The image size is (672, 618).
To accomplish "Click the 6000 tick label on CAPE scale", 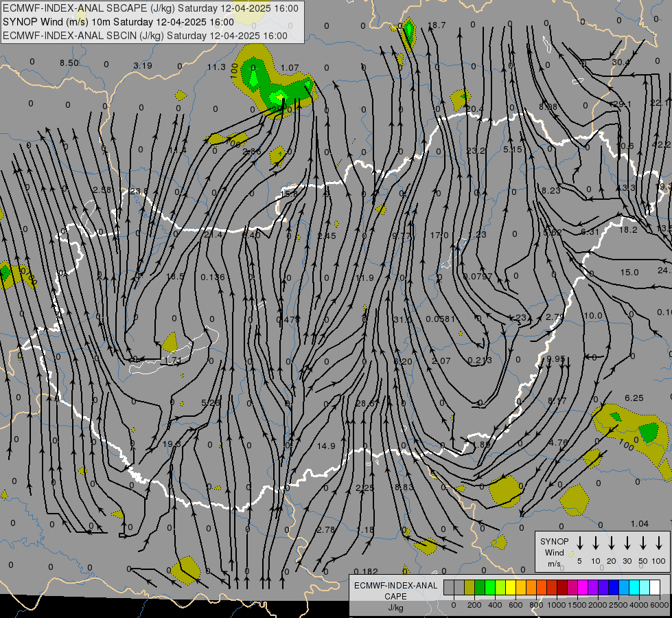I will point(659,605).
